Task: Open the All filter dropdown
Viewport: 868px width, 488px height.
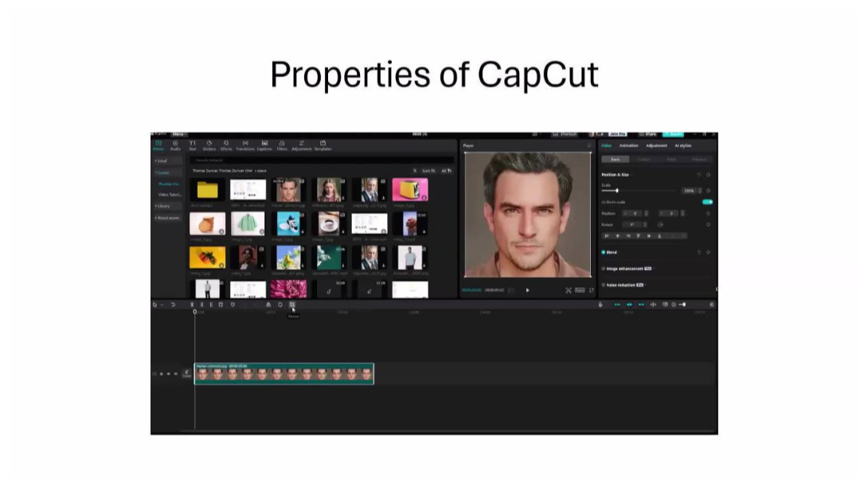Action: (x=446, y=171)
